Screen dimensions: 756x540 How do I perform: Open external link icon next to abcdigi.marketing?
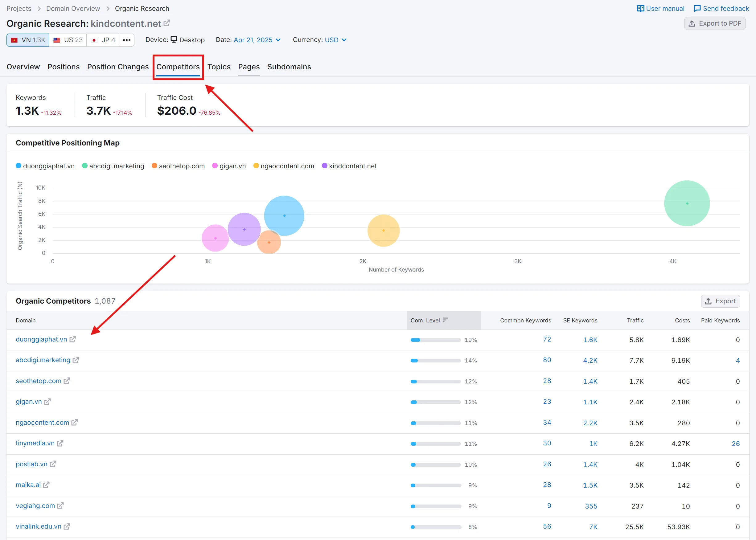pyautogui.click(x=76, y=360)
